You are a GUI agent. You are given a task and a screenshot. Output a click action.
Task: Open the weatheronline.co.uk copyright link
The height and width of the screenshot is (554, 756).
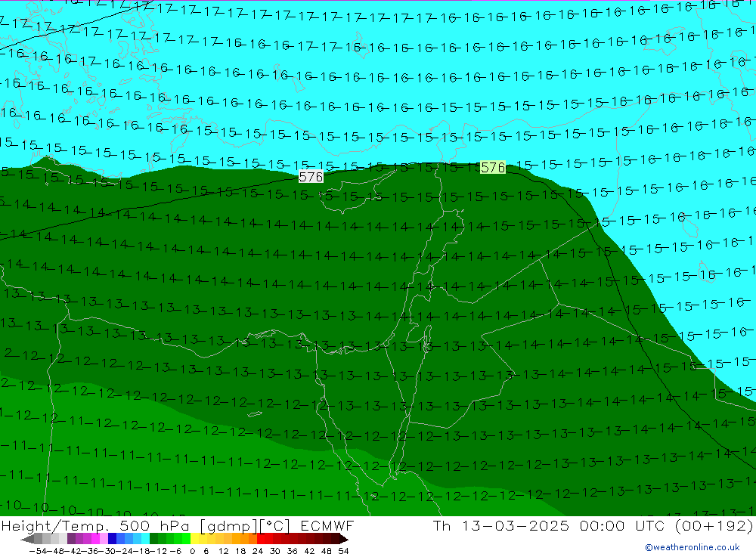(692, 547)
